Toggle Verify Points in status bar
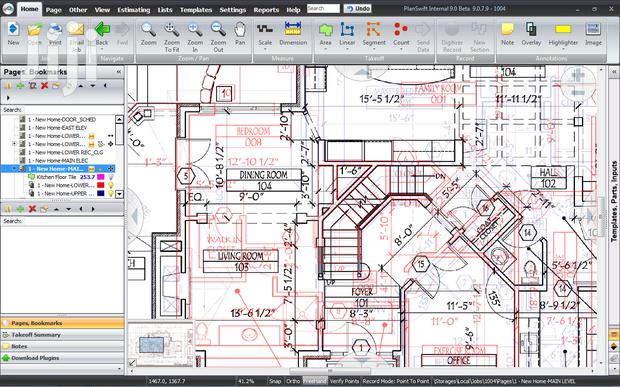620x387 pixels. coord(344,381)
